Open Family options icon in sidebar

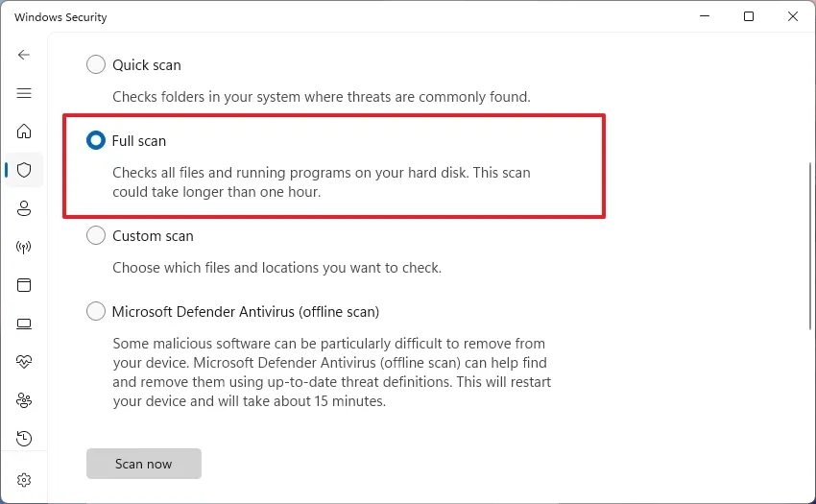point(24,400)
